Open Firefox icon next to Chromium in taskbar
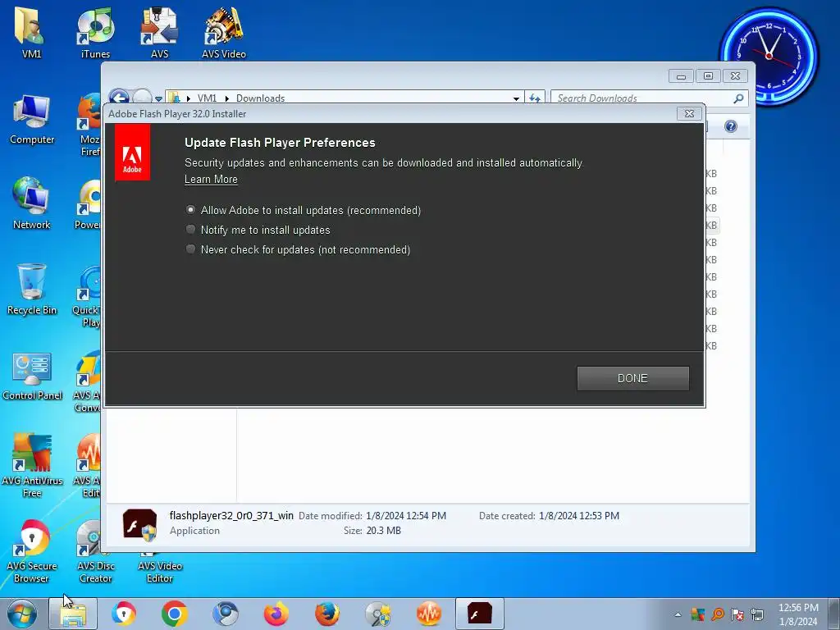Image resolution: width=840 pixels, height=630 pixels. (276, 614)
